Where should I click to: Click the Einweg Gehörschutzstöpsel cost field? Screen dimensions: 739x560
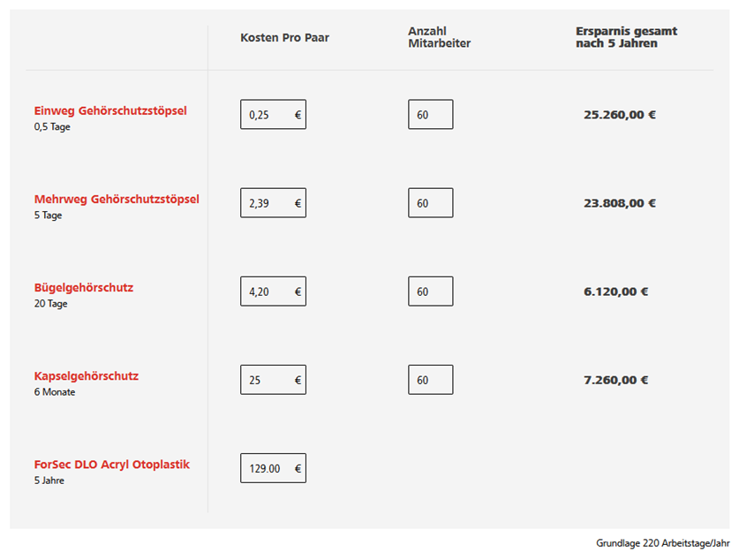[273, 115]
